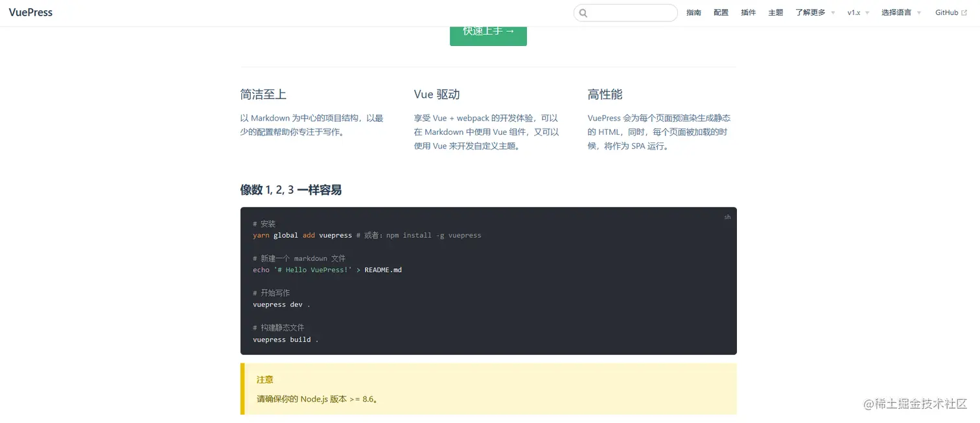Focus the search input field
Image resolution: width=980 pixels, height=423 pixels.
(x=625, y=13)
